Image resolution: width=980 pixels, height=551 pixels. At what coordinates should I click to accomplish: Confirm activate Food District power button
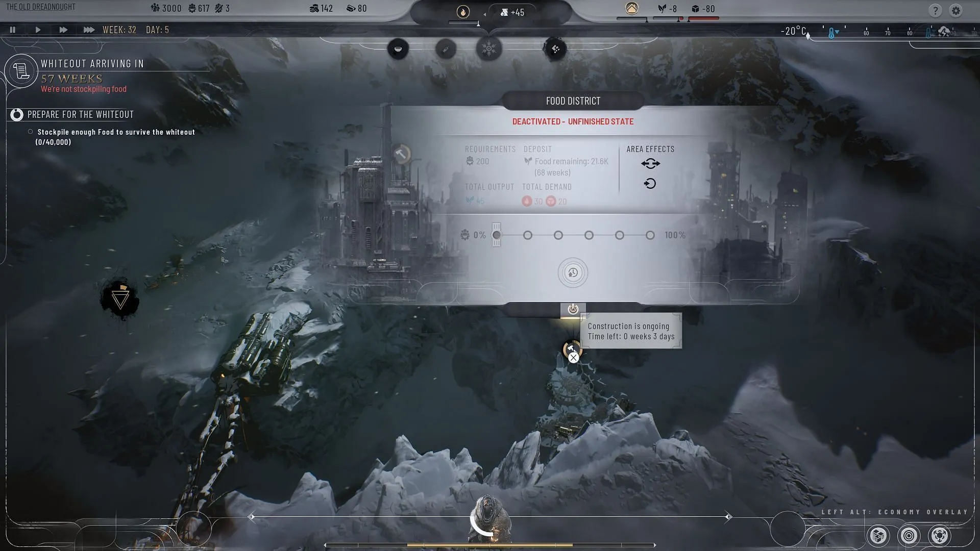[x=573, y=309]
